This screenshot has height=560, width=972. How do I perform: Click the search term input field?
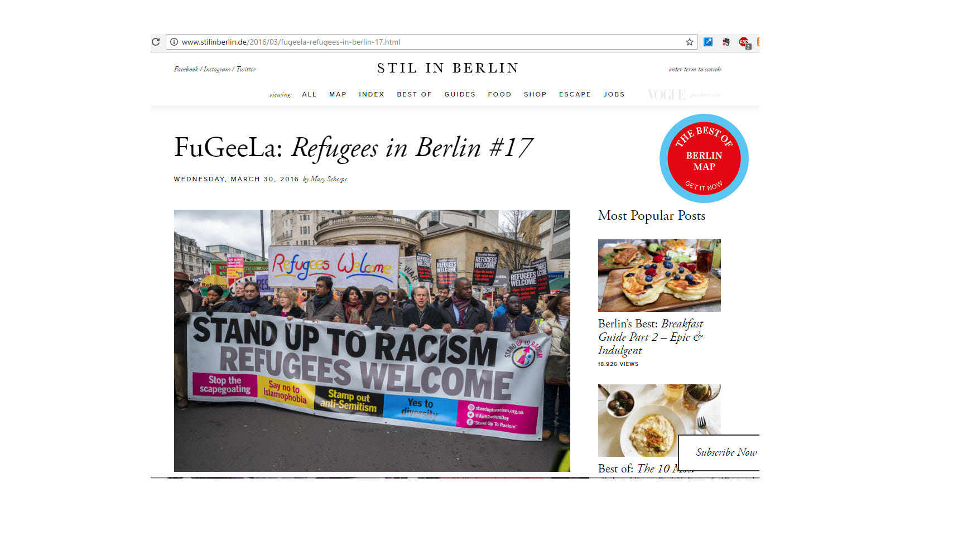[695, 69]
